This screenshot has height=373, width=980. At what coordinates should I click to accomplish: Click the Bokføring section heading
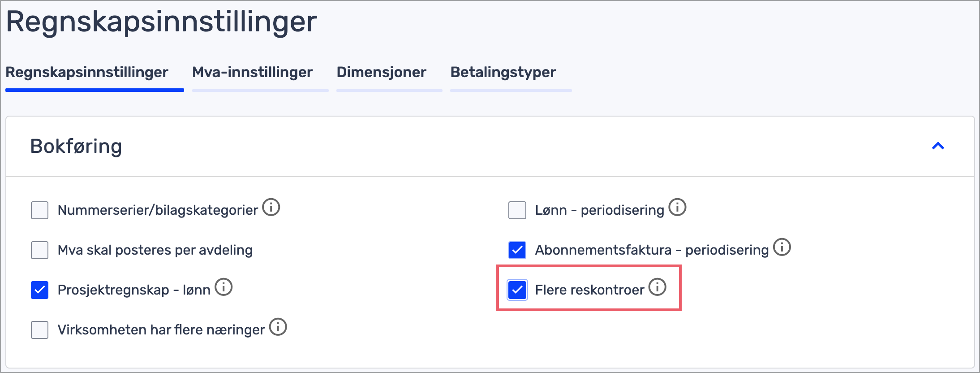point(76,146)
